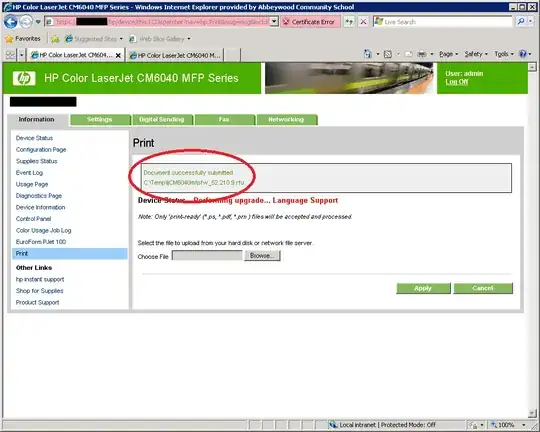Open Suggested Sites favorites link

(94, 39)
